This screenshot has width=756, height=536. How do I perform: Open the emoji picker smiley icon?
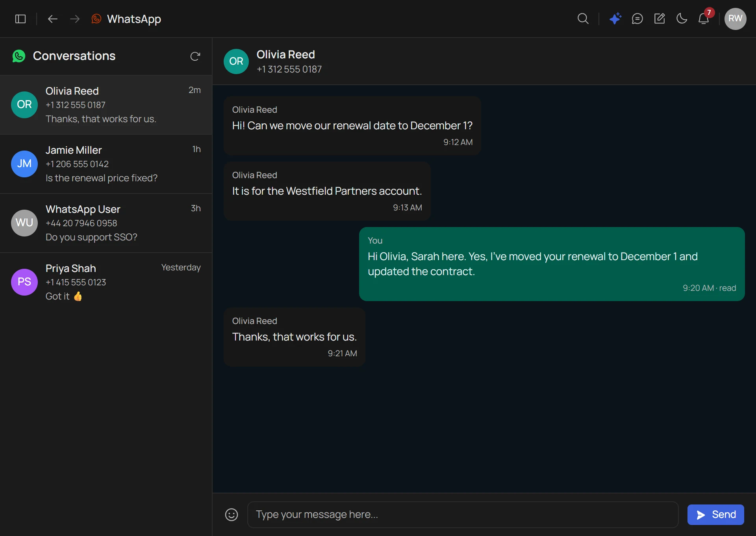point(232,514)
